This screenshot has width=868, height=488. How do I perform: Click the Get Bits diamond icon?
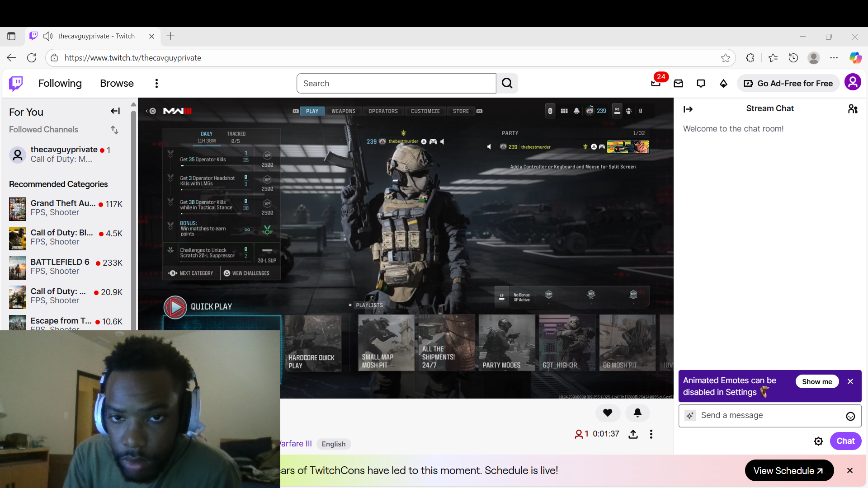tap(723, 83)
